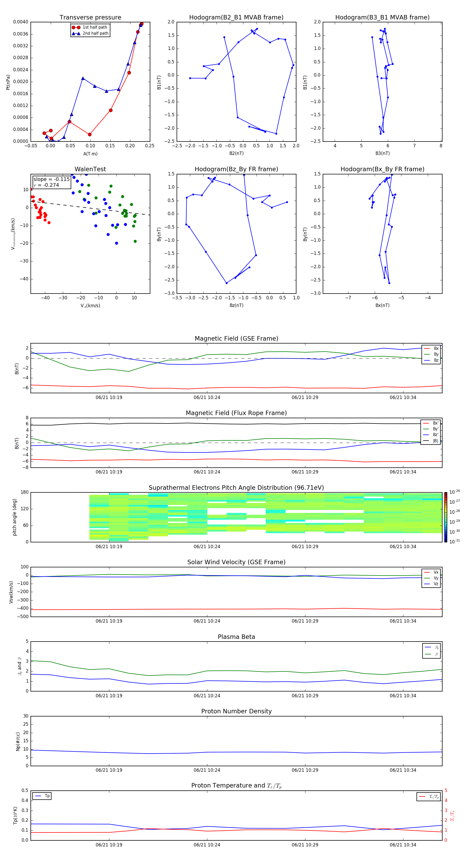Click the 'Magnetic Field (GSE Frame)' title
Viewport: 473px width, 868px height.
[x=236, y=339]
